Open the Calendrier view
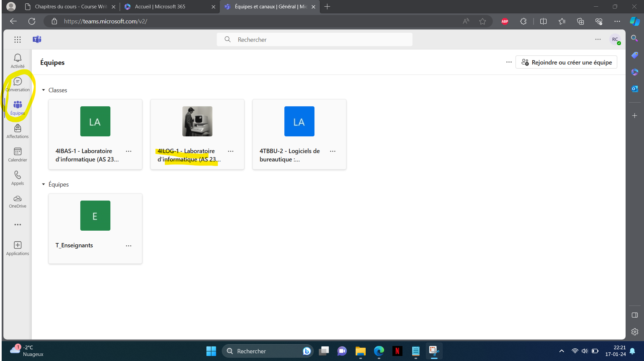Viewport: 644px width, 361px height. pyautogui.click(x=17, y=154)
